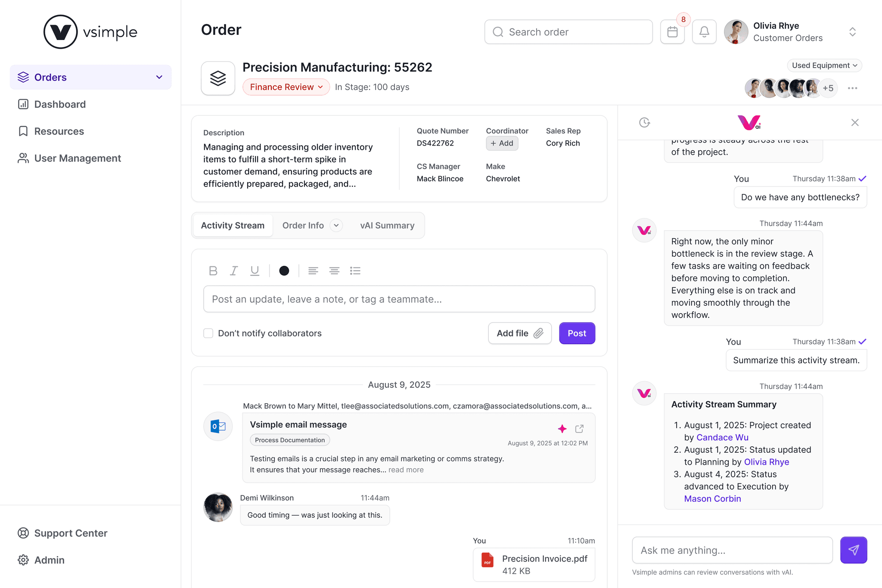Viewport: 882px width, 588px height.
Task: Toggle bold text formatting
Action: pos(213,271)
